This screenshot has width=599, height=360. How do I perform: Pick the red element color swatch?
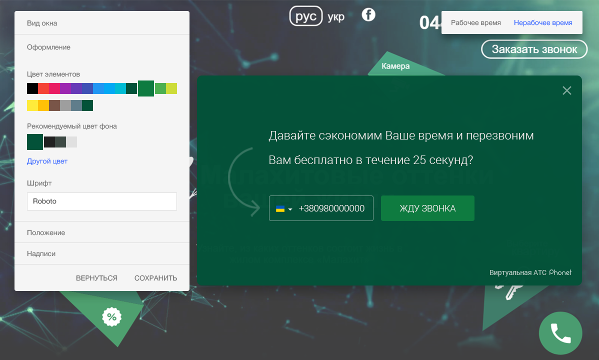pyautogui.click(x=44, y=88)
